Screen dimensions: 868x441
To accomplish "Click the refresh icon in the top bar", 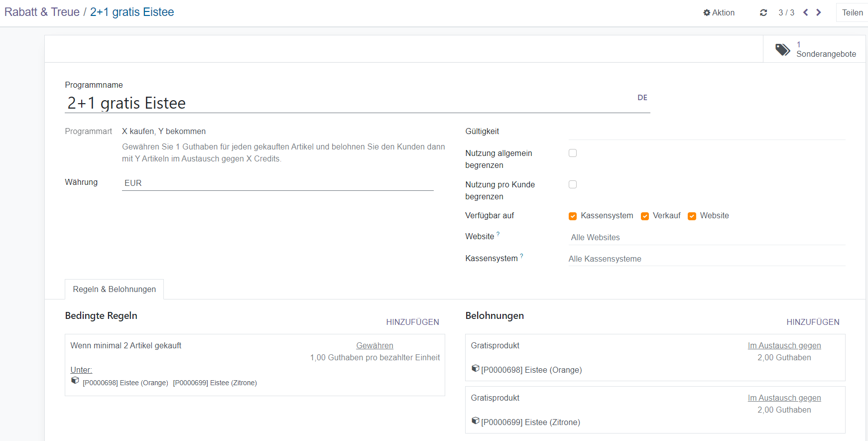I will pyautogui.click(x=763, y=12).
